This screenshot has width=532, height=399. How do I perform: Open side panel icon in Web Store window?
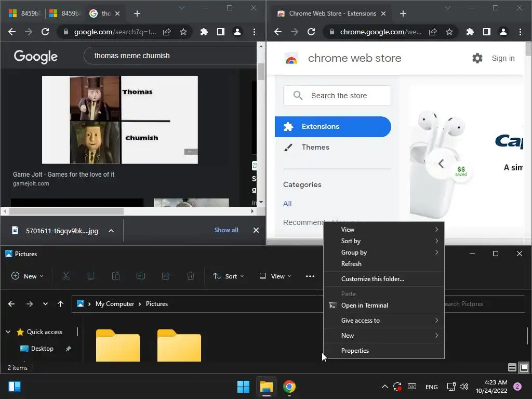pyautogui.click(x=486, y=32)
